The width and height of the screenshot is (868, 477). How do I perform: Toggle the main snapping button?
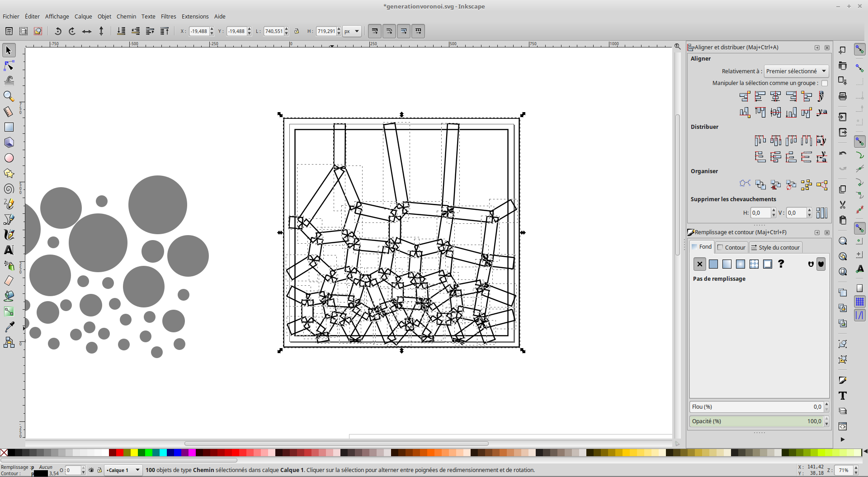[x=859, y=49]
